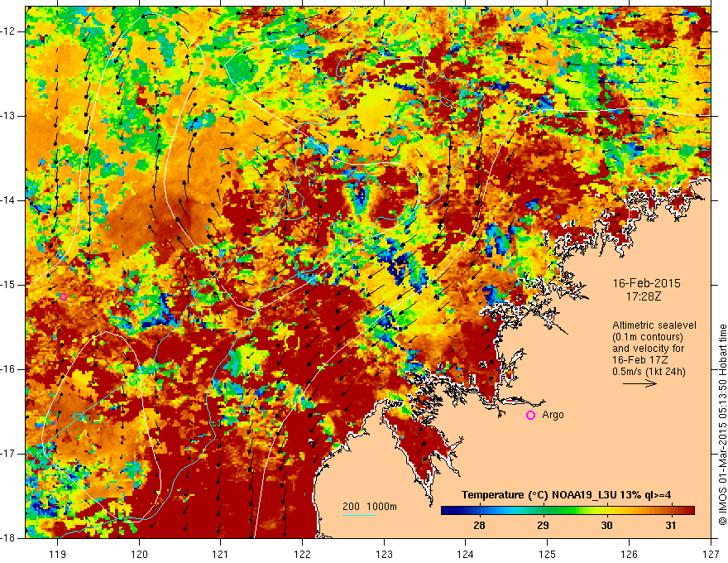Click the 'and velocity for' legend line
This screenshot has height=563, width=728.
648,349
